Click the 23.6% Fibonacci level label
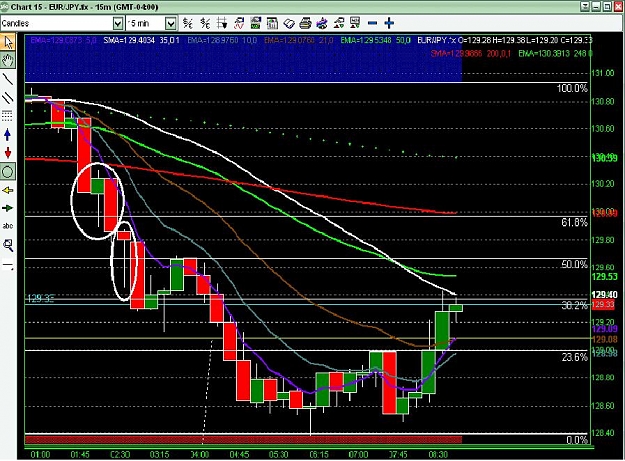625x461 pixels. [x=575, y=357]
